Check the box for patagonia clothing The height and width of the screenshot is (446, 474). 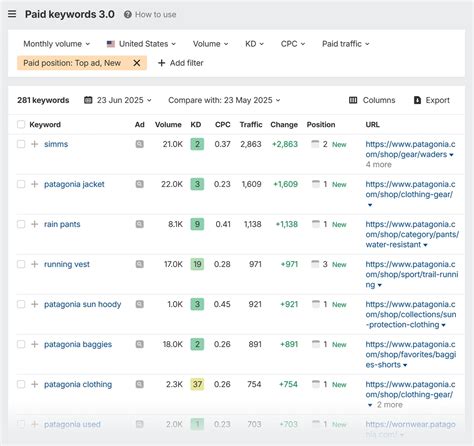(21, 384)
